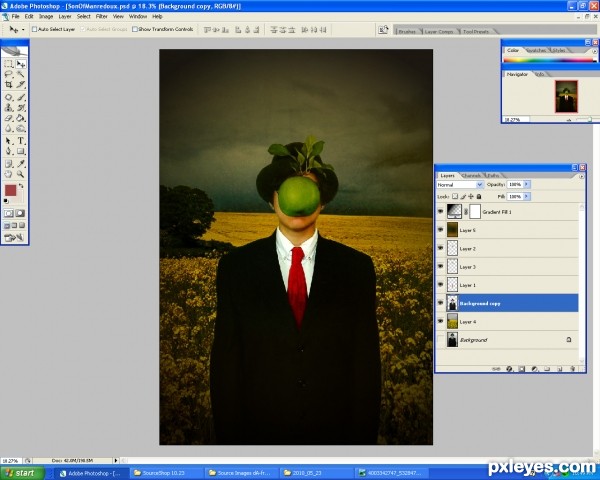Enable Auto Select Layer checkbox
Image resolution: width=600 pixels, height=480 pixels.
pos(34,29)
